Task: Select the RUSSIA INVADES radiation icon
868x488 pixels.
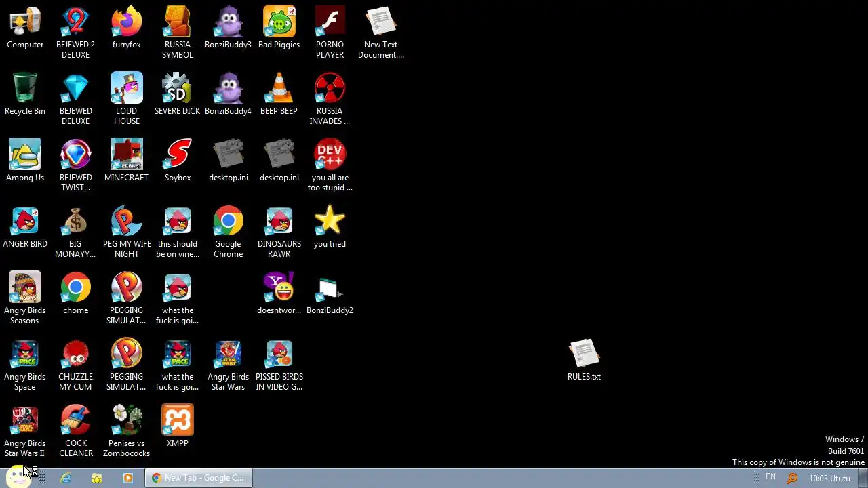Action: [330, 89]
